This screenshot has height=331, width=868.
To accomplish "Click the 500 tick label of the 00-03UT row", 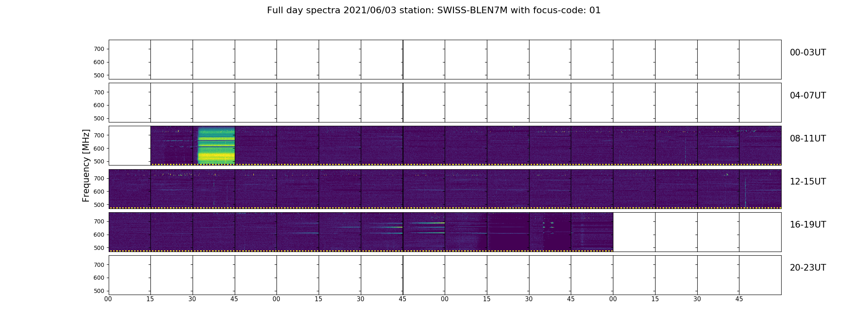I will pyautogui.click(x=99, y=75).
